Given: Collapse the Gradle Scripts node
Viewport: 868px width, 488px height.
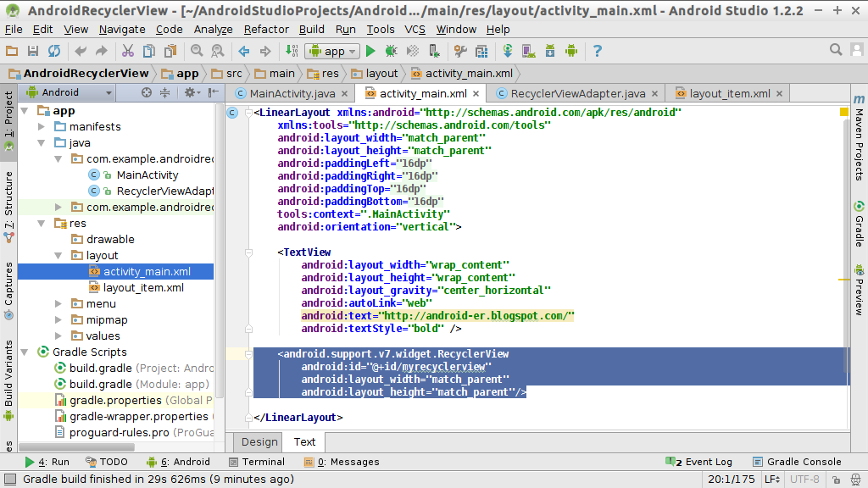Looking at the screenshot, I should [x=25, y=352].
